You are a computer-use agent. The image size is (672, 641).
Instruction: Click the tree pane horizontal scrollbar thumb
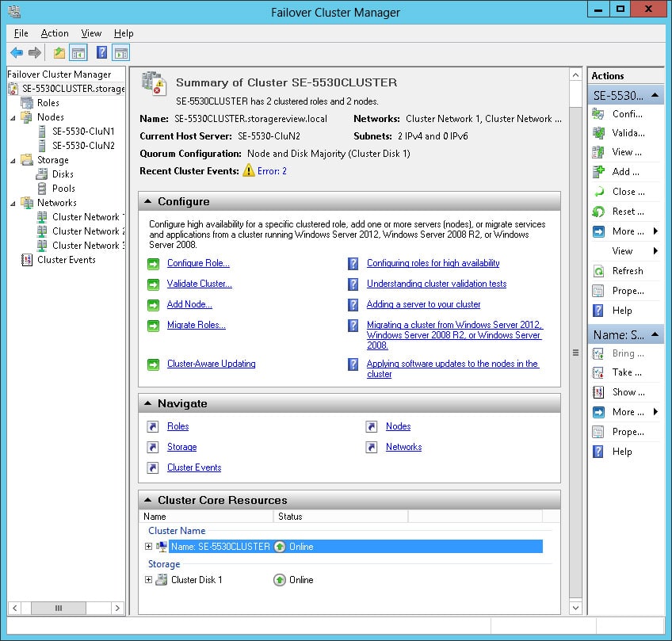pos(59,608)
